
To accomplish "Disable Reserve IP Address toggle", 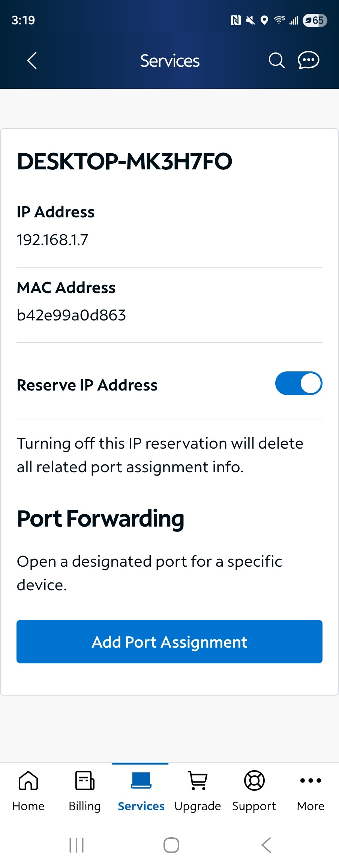I will 298,383.
